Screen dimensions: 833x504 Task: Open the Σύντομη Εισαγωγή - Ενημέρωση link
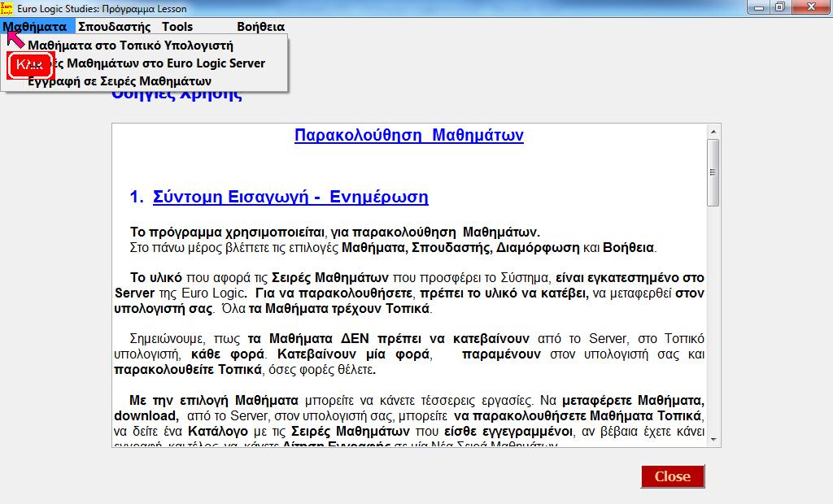(x=290, y=197)
